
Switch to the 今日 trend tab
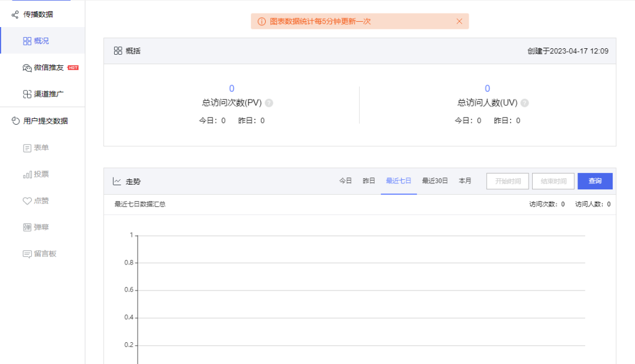click(346, 181)
